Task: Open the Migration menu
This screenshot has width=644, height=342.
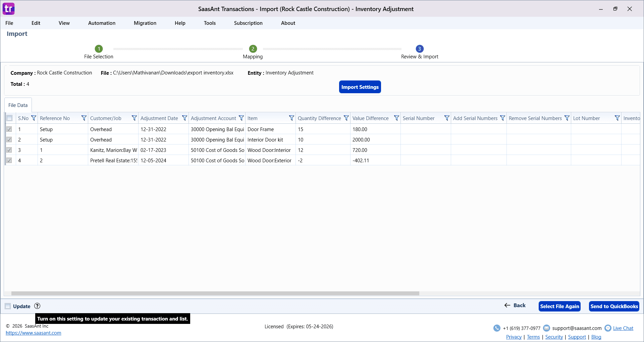Action: point(145,23)
